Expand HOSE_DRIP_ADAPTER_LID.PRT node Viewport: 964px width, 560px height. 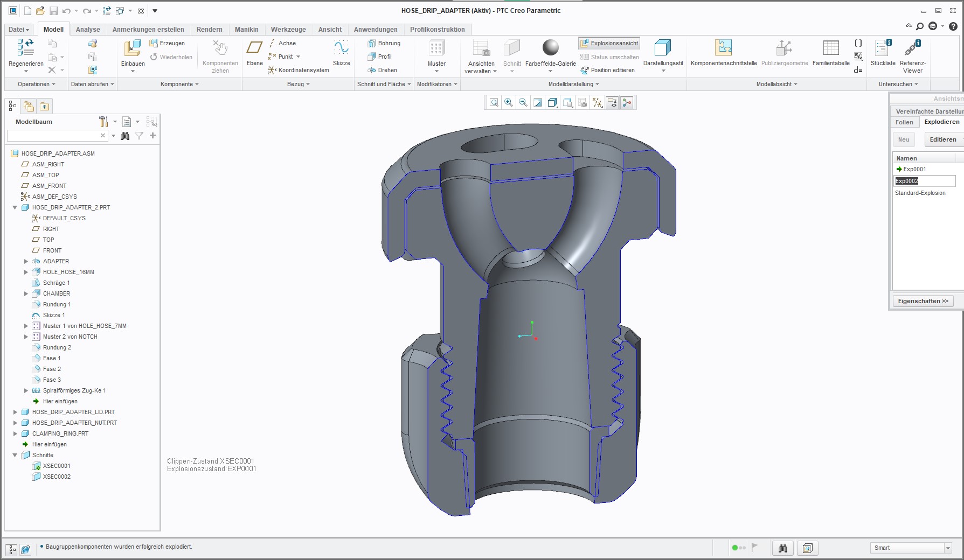pos(15,412)
